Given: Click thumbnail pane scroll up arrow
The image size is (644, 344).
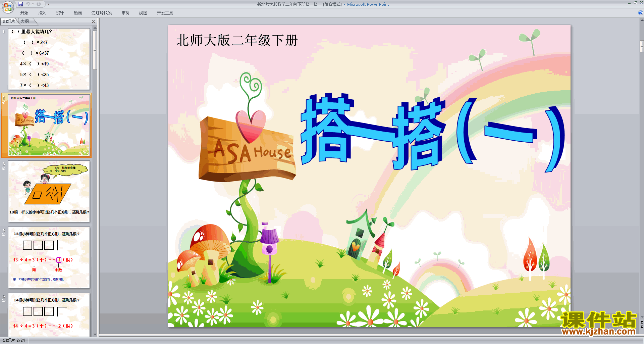Looking at the screenshot, I should [x=95, y=28].
